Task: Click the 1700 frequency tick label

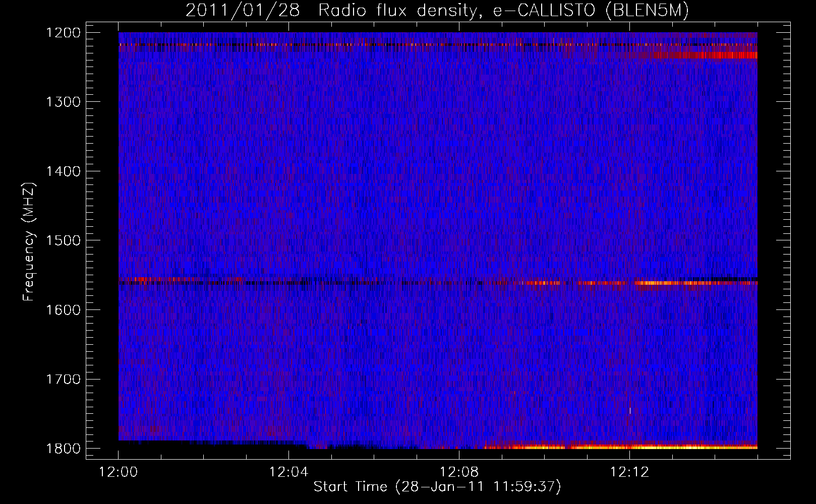Action: tap(64, 379)
